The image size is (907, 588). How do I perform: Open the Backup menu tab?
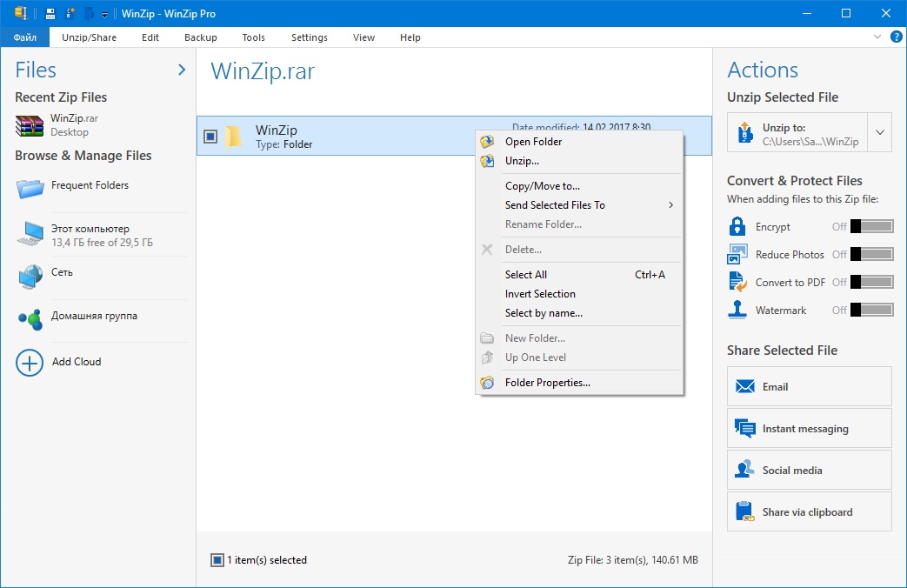pyautogui.click(x=201, y=37)
